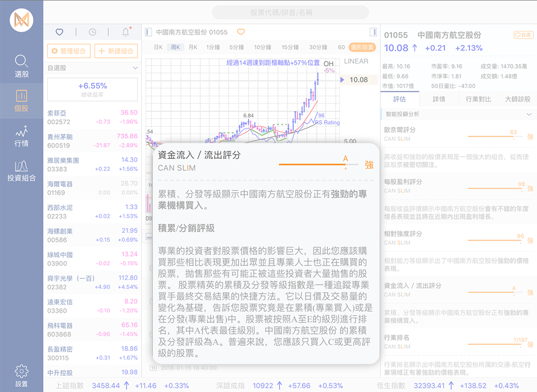Image resolution: width=537 pixels, height=392 pixels.
Task: Toggle the 自選 watchlist button for 01055
Action: pyautogui.click(x=523, y=35)
